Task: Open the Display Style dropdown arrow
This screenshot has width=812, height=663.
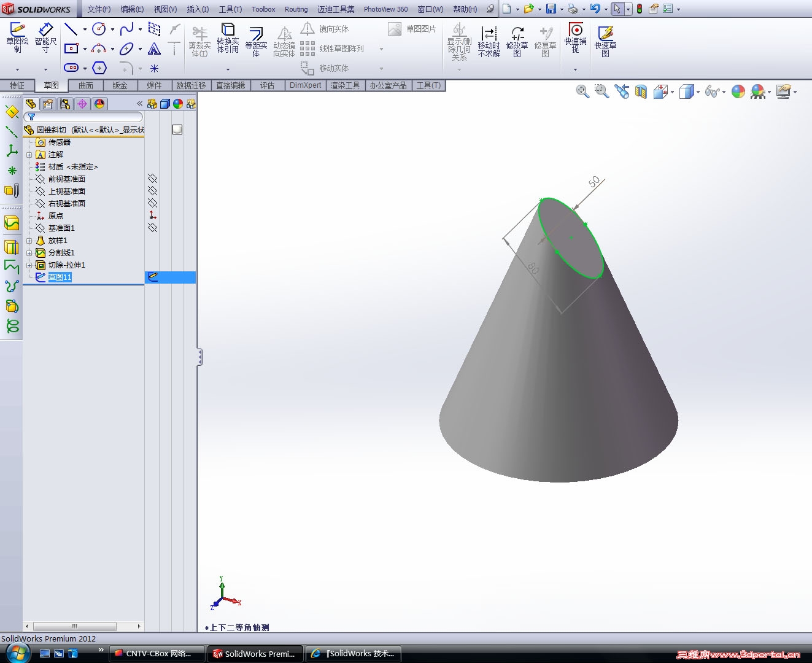Action: (698, 92)
